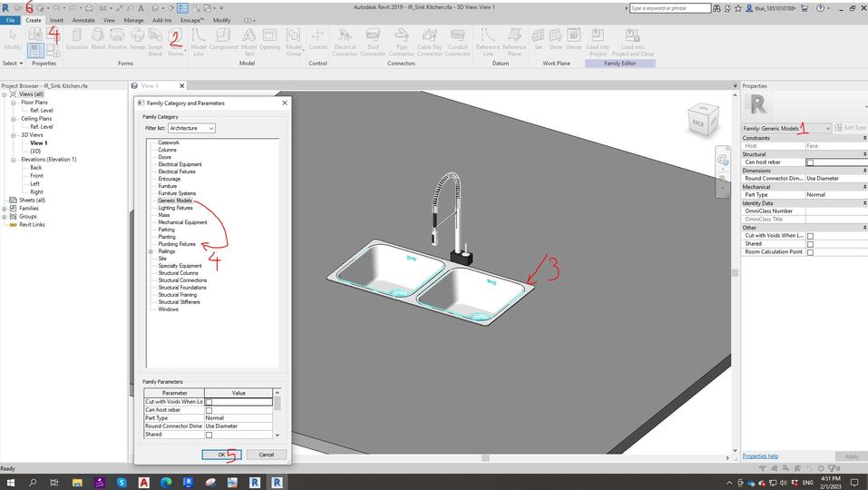Image resolution: width=868 pixels, height=490 pixels.
Task: Open the Properties help link
Action: click(x=760, y=456)
